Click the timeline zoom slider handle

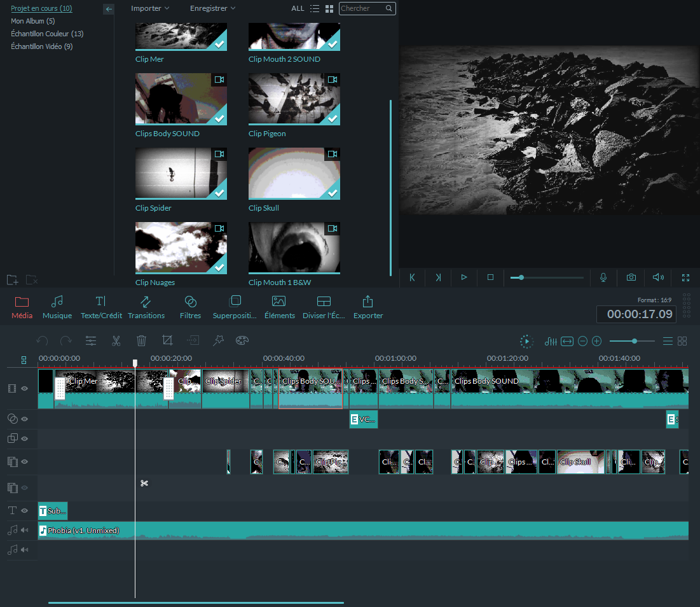pyautogui.click(x=635, y=341)
